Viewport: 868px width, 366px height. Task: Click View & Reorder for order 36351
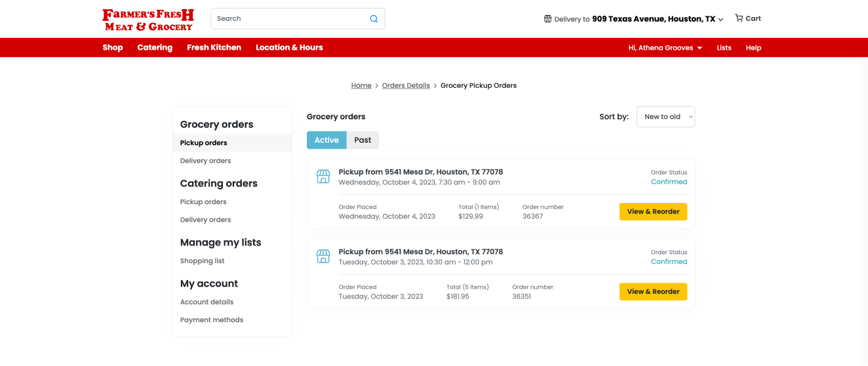(x=653, y=291)
